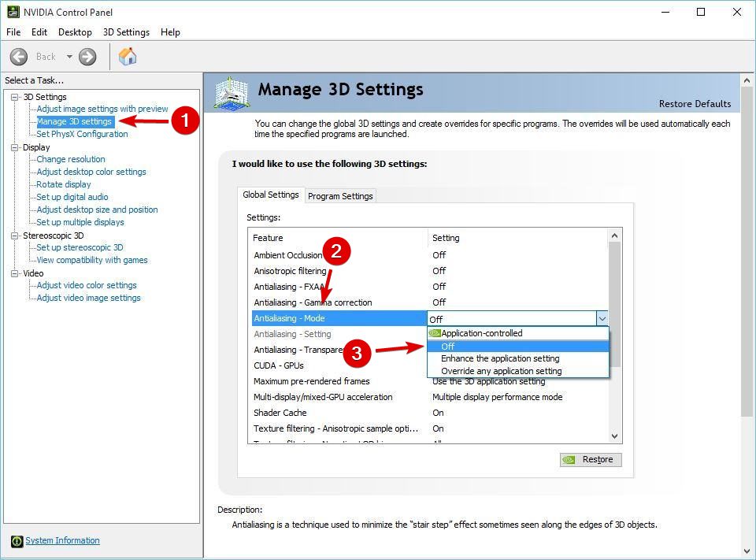Open the 3D Settings menu
756x560 pixels.
[126, 32]
